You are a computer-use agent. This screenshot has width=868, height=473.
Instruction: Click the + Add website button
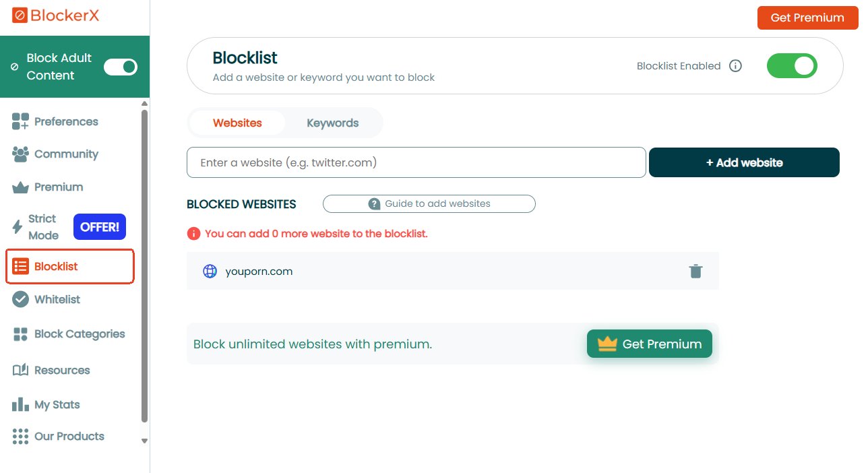coord(743,162)
